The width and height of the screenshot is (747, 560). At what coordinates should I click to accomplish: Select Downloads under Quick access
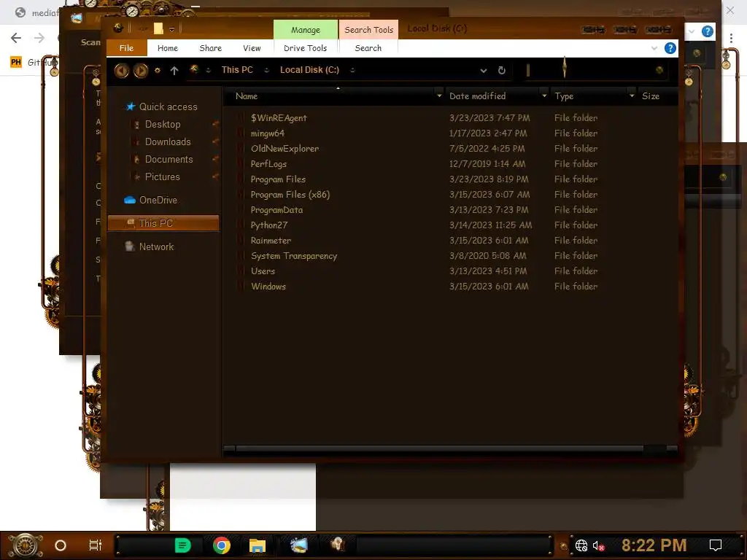click(168, 142)
